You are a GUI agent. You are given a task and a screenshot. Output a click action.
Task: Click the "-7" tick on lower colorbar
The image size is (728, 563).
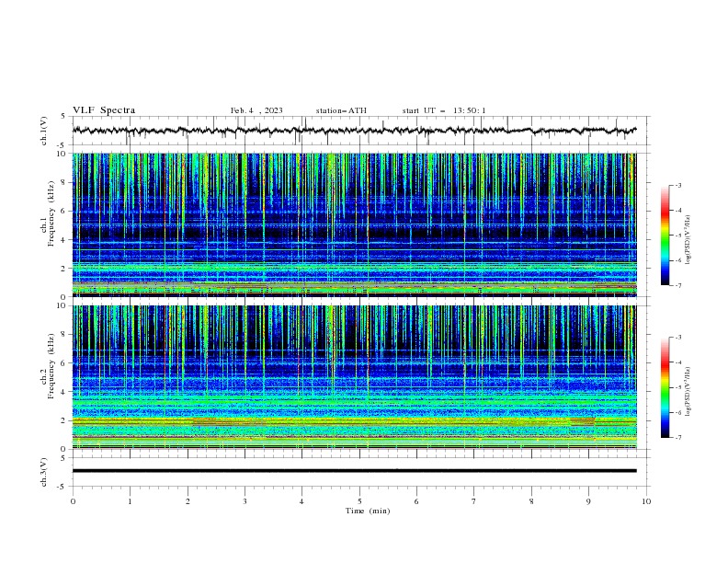point(678,438)
